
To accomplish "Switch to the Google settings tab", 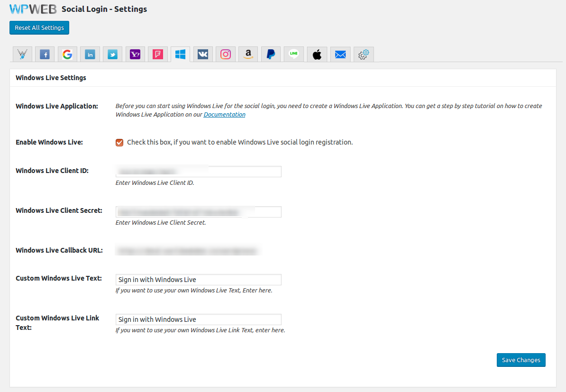I will (x=67, y=55).
